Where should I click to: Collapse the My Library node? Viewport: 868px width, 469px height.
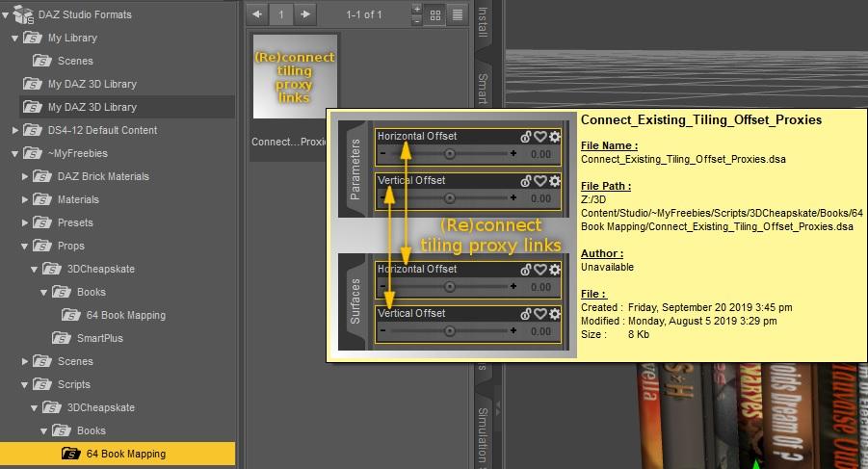click(15, 39)
